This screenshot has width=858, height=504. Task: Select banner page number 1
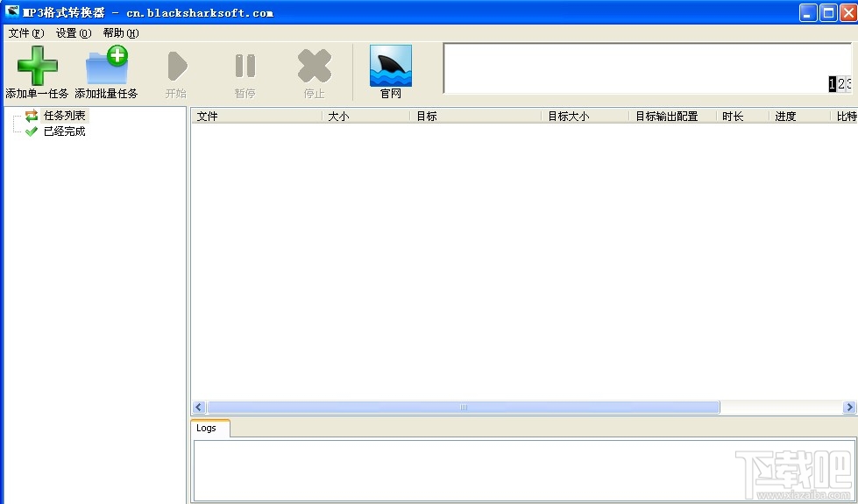tap(833, 84)
